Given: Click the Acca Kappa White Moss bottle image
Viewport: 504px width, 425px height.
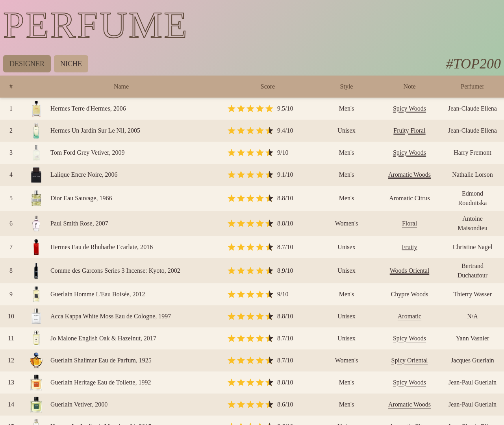Looking at the screenshot, I should (36, 316).
